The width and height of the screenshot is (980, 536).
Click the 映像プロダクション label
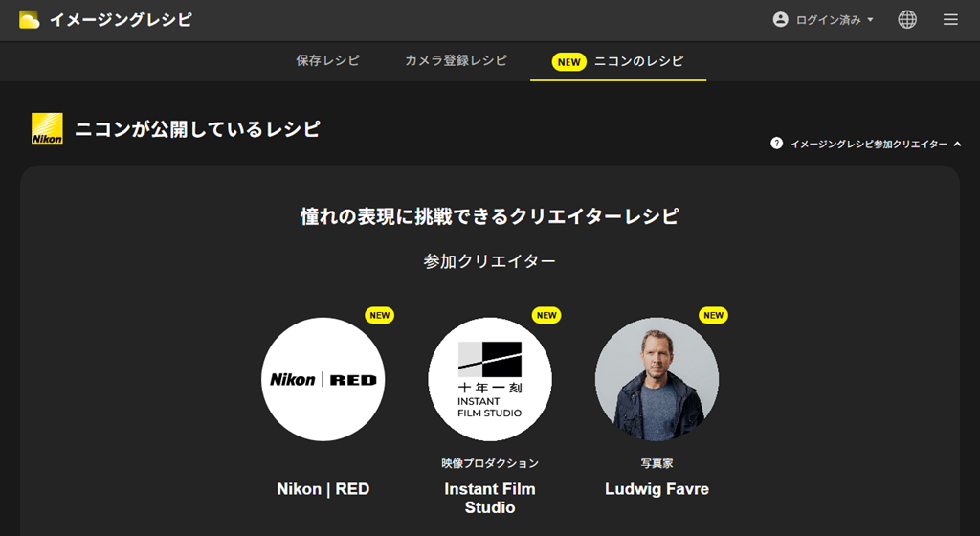490,463
